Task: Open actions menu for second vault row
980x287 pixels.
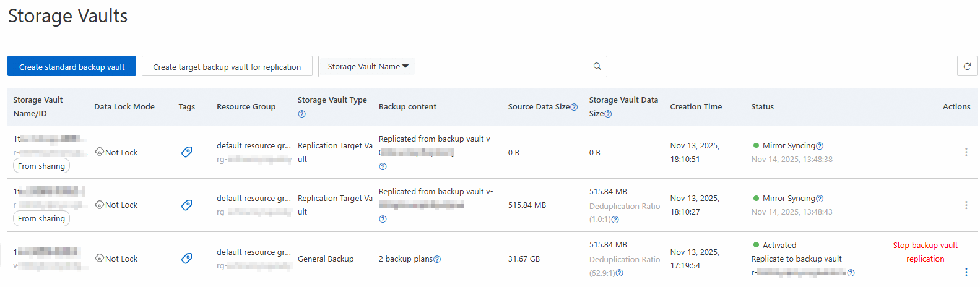Action: click(x=966, y=205)
